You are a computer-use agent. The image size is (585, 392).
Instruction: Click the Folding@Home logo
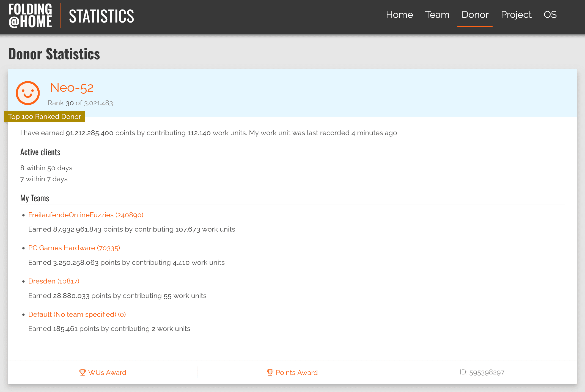click(30, 15)
